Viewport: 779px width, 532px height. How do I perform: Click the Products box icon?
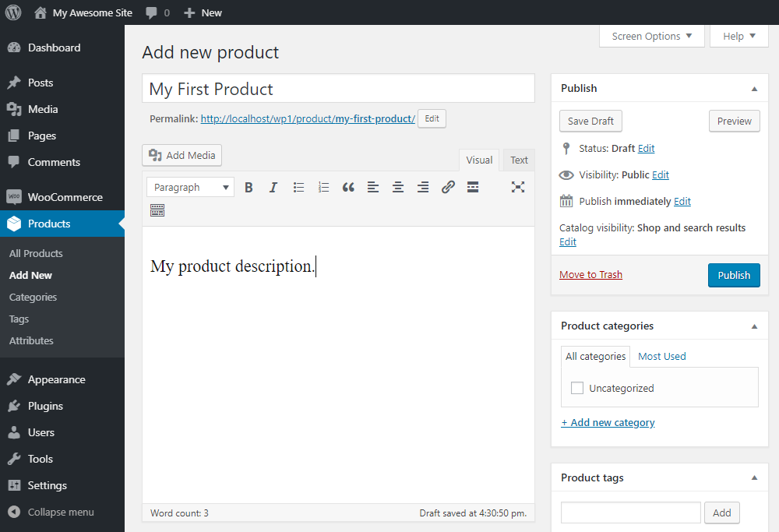click(x=14, y=224)
